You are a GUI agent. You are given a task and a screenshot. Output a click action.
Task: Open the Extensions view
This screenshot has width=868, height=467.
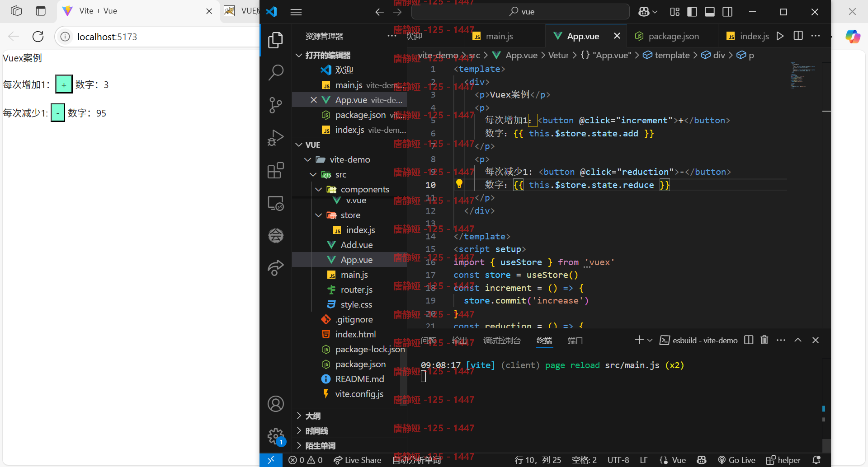[x=276, y=171]
